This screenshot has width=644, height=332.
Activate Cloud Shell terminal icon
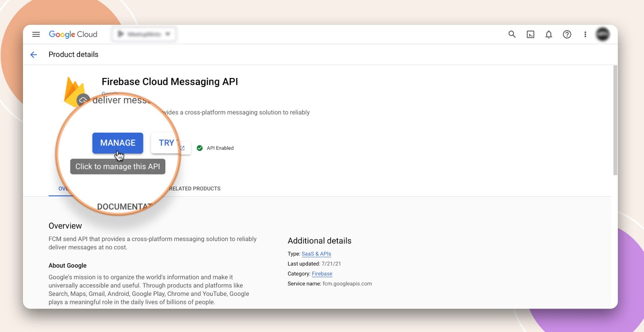click(530, 35)
